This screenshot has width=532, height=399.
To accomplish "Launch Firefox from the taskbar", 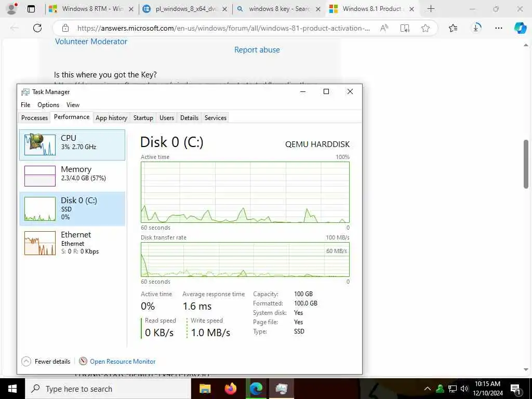I will pos(231,389).
